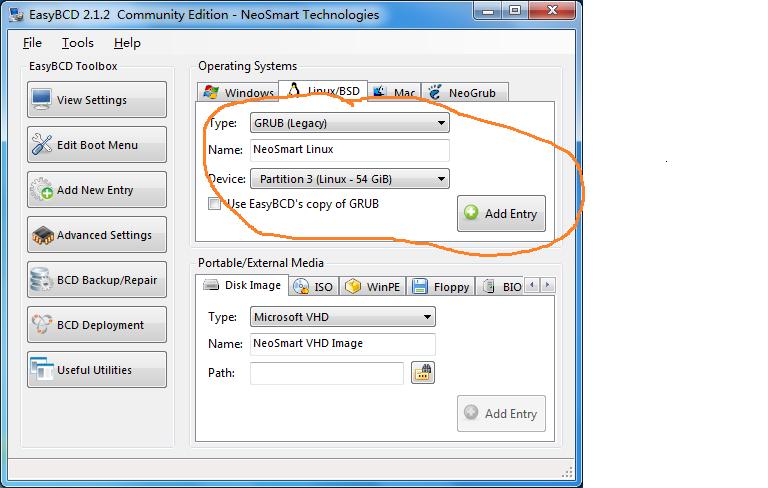
Task: Click the NeoSmart Linux name field
Action: tap(348, 150)
